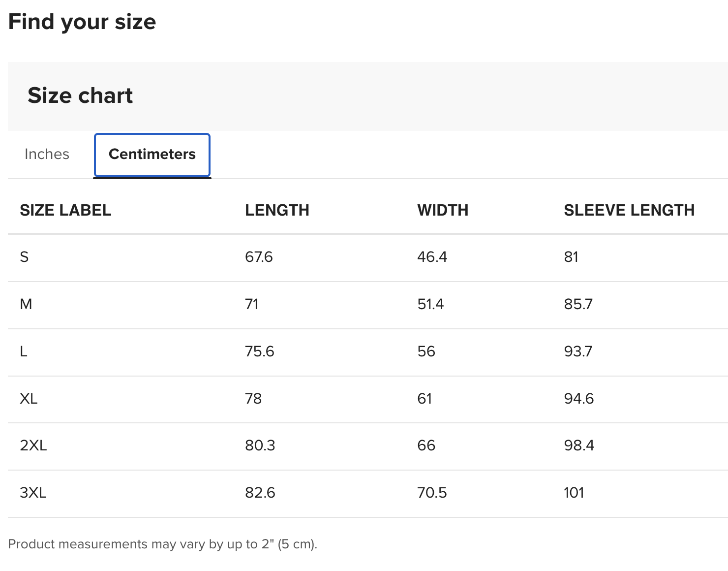Select the 2XL size label cell
The image size is (728, 571).
[x=33, y=445]
